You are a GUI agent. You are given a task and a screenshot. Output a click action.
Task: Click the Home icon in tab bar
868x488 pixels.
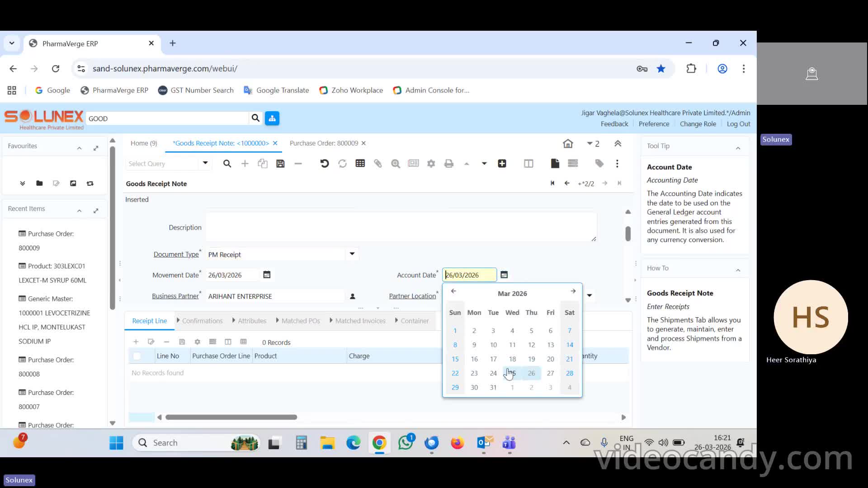point(568,144)
